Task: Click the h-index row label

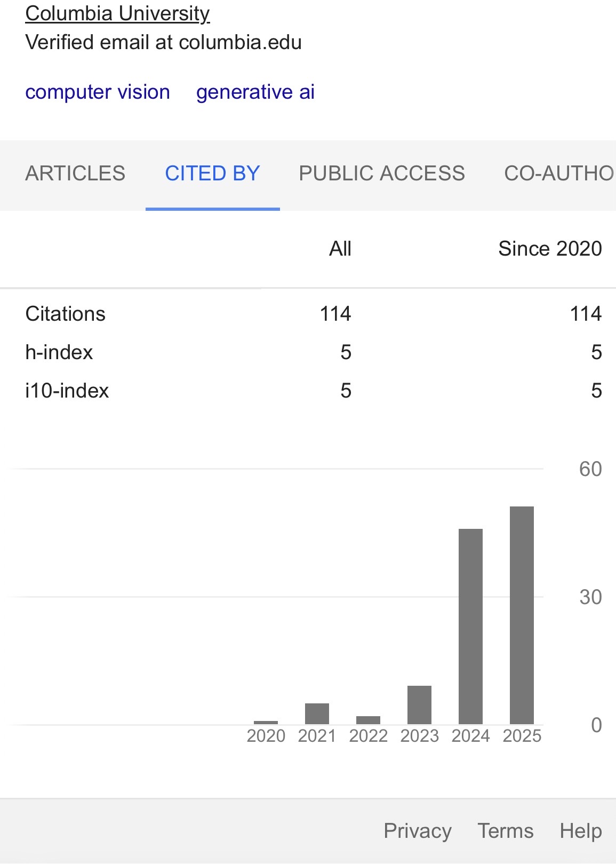Action: pyautogui.click(x=59, y=352)
